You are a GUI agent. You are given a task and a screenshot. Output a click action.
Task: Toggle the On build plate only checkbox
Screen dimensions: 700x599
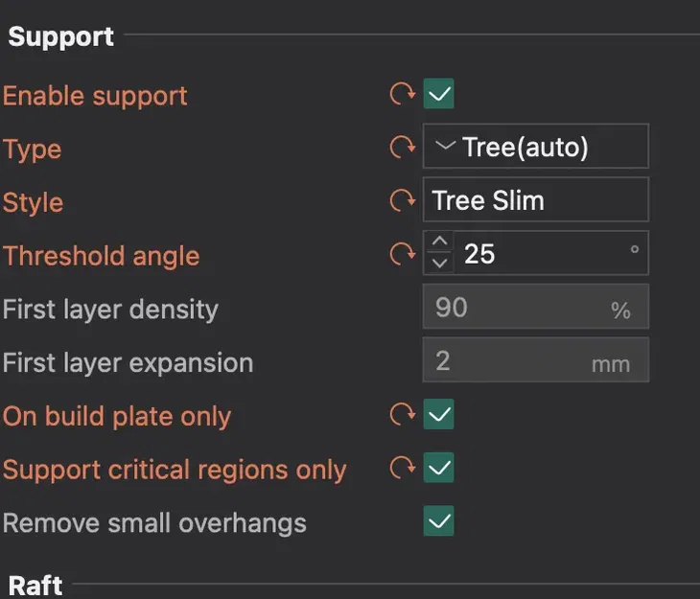point(439,415)
